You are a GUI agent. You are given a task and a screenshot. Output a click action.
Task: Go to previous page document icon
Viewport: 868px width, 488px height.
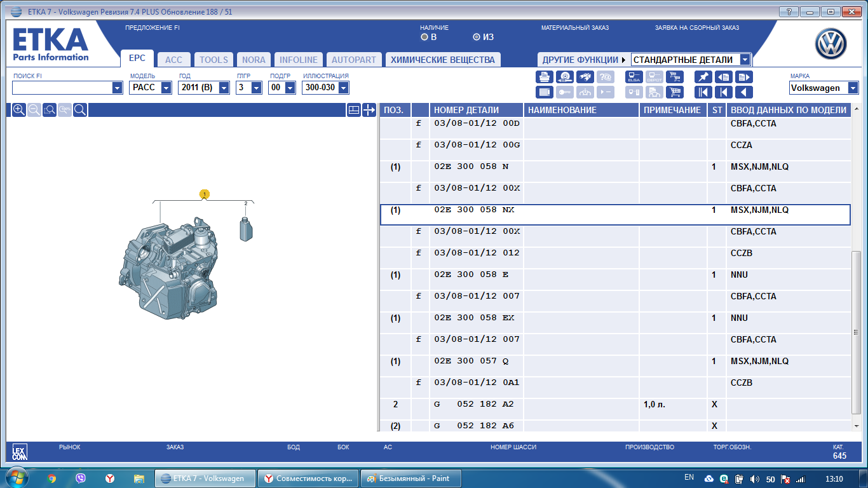pyautogui.click(x=723, y=77)
